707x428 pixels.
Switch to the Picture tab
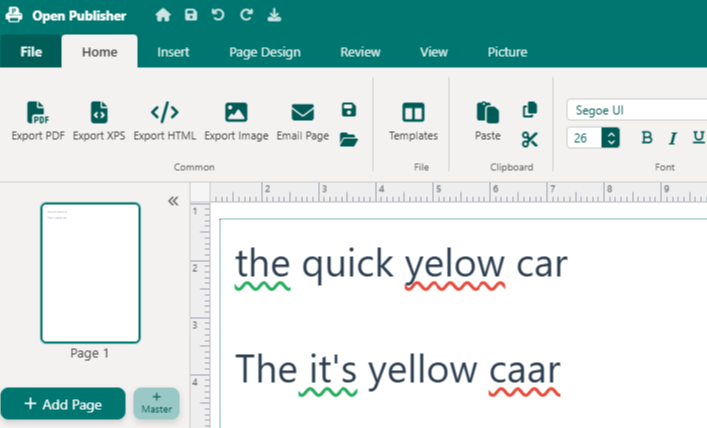tap(507, 52)
